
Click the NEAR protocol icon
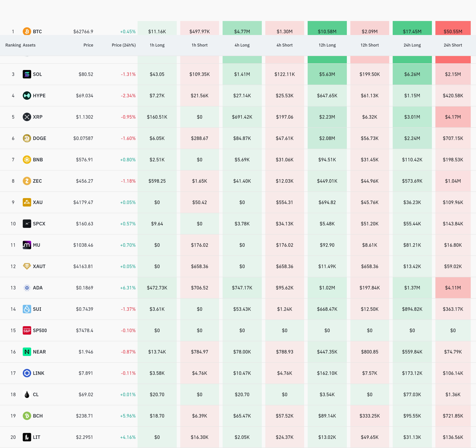point(27,352)
